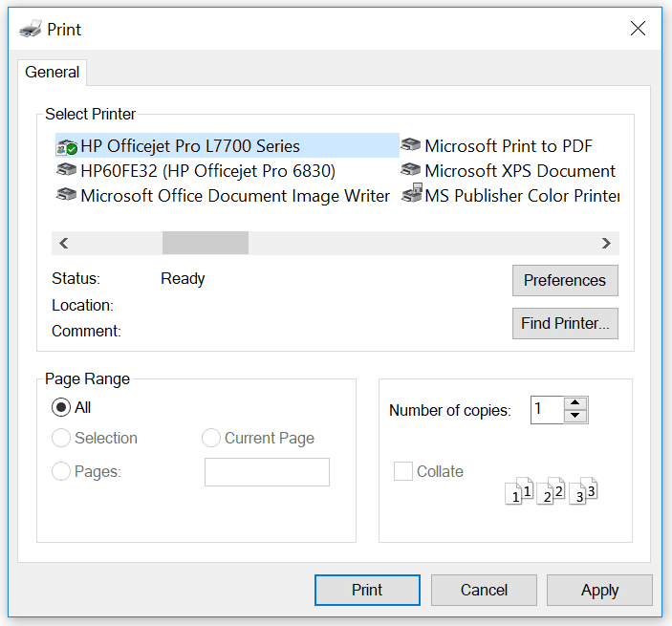
Task: Cancel the print dialog
Action: 484,590
